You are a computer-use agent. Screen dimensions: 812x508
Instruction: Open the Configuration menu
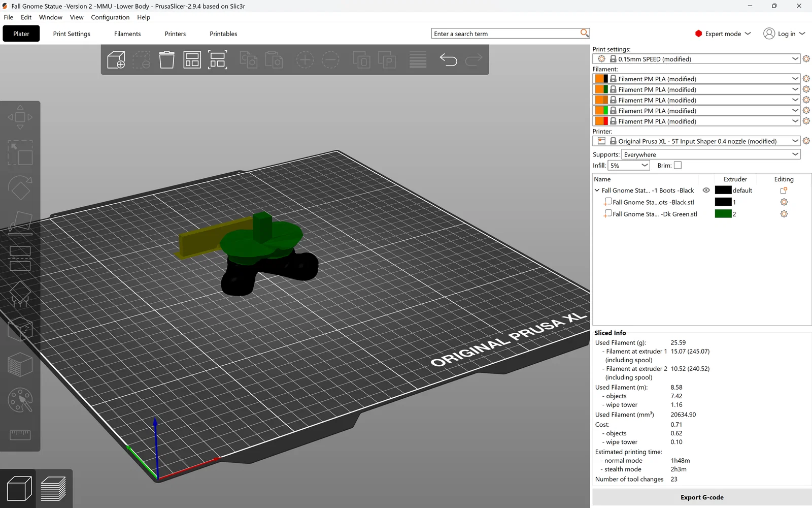110,17
